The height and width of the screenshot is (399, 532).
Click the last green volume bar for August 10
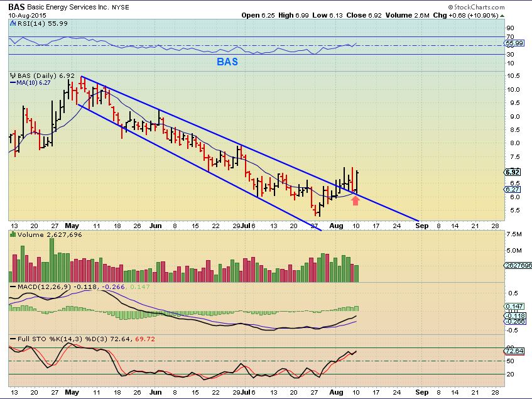pyautogui.click(x=357, y=274)
